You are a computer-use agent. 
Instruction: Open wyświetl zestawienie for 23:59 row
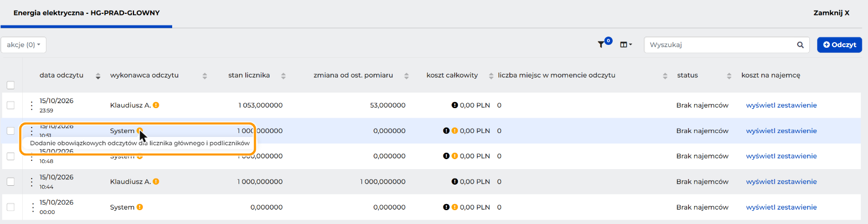click(781, 105)
